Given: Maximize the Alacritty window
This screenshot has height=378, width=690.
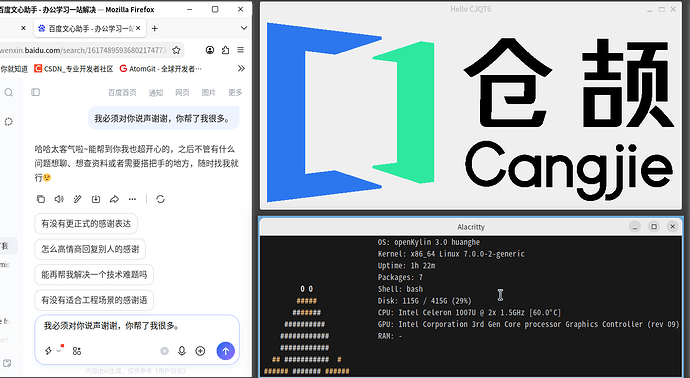Looking at the screenshot, I should click(x=654, y=227).
